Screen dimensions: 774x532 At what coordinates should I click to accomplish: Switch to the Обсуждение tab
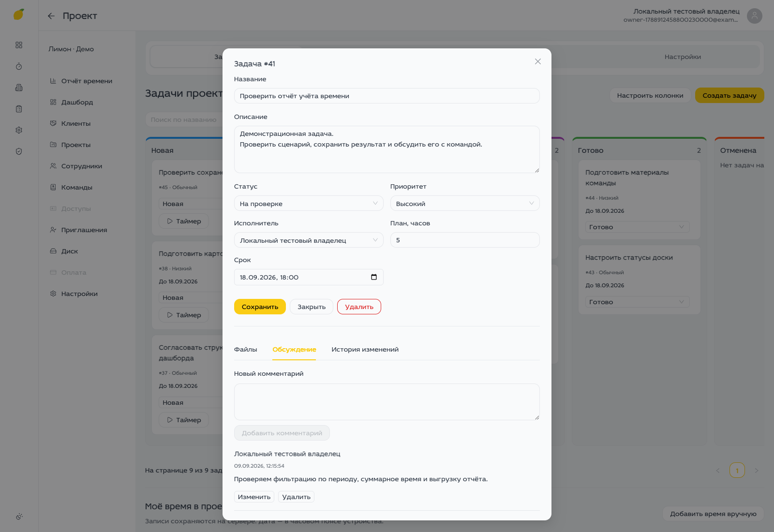pos(294,349)
